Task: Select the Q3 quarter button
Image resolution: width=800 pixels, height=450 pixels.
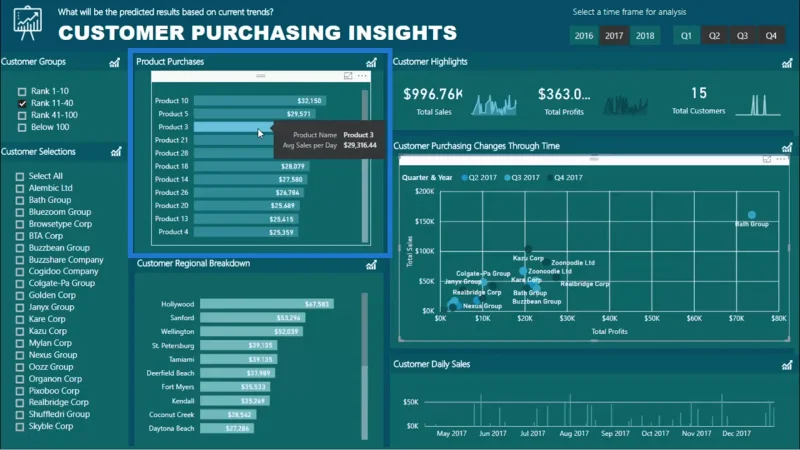Action: [x=742, y=36]
